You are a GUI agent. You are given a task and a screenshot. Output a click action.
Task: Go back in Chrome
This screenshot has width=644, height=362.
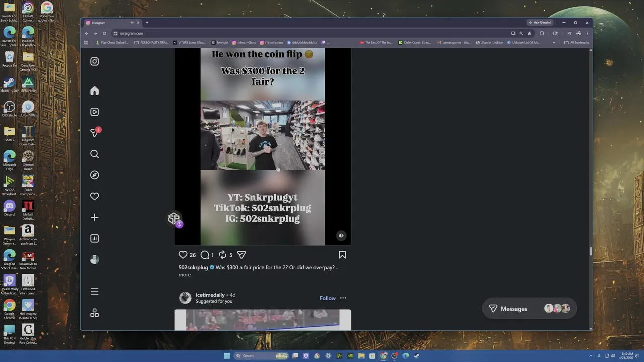(86, 33)
